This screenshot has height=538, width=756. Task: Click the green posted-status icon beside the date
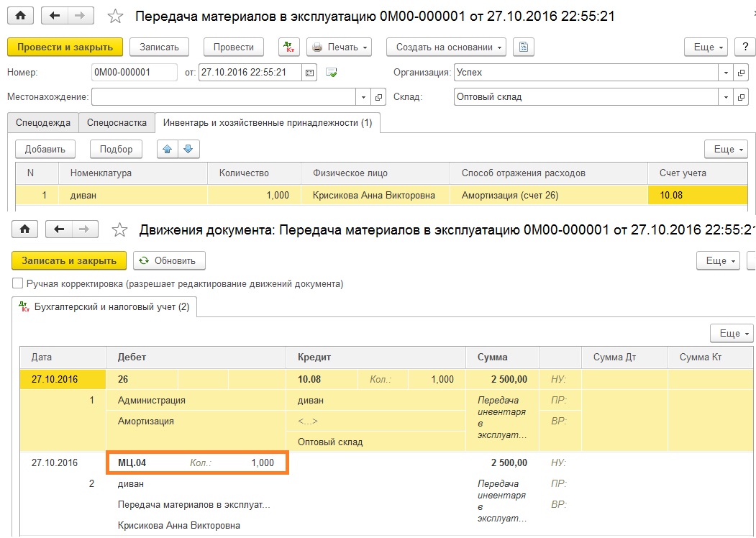tap(331, 73)
